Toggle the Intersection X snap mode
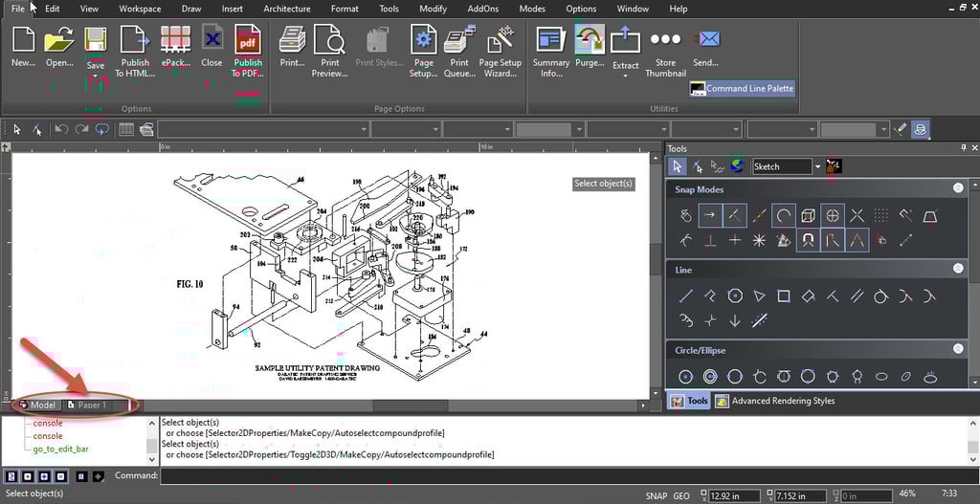 coord(857,215)
